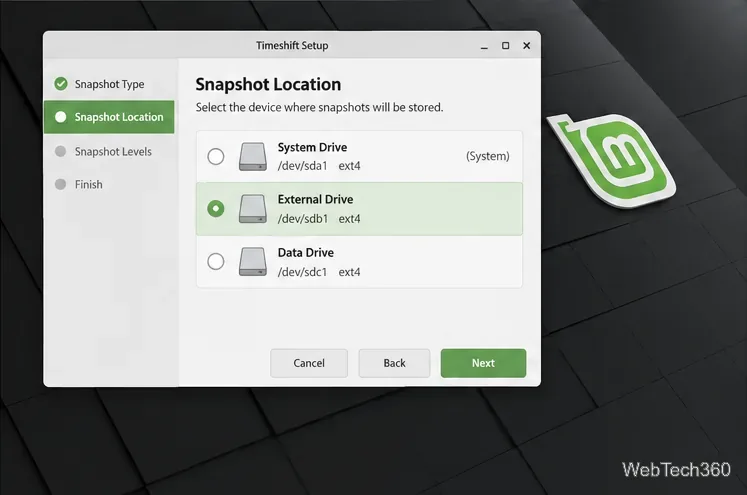747x495 pixels.
Task: Select the System Drive radio button
Action: (216, 156)
